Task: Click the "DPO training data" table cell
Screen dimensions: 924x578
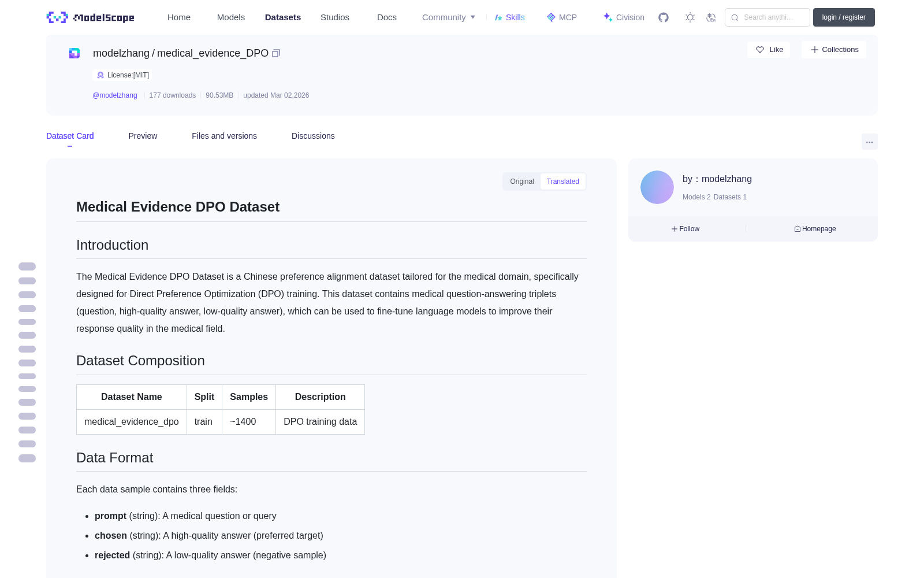Action: click(x=321, y=422)
